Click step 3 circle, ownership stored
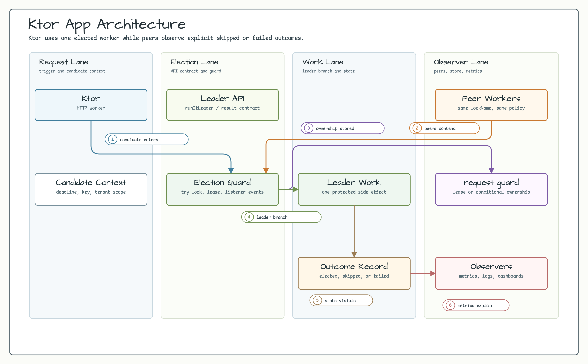 pyautogui.click(x=309, y=128)
